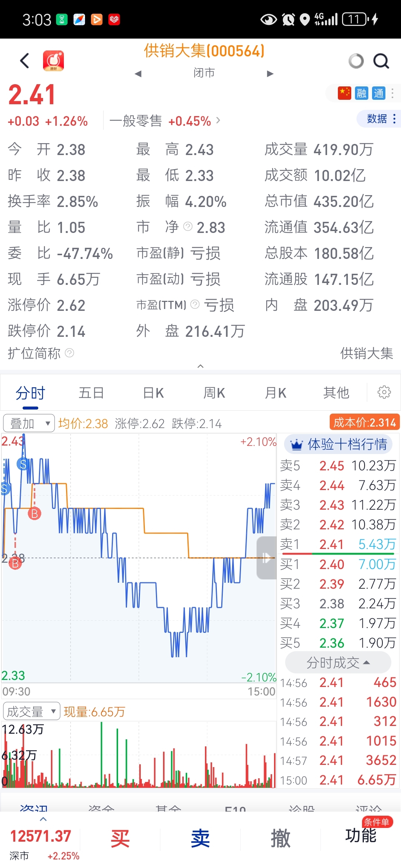Viewport: 401px width, 868px height.
Task: Tap the 14:57 trade row 3652
Action: 338,760
